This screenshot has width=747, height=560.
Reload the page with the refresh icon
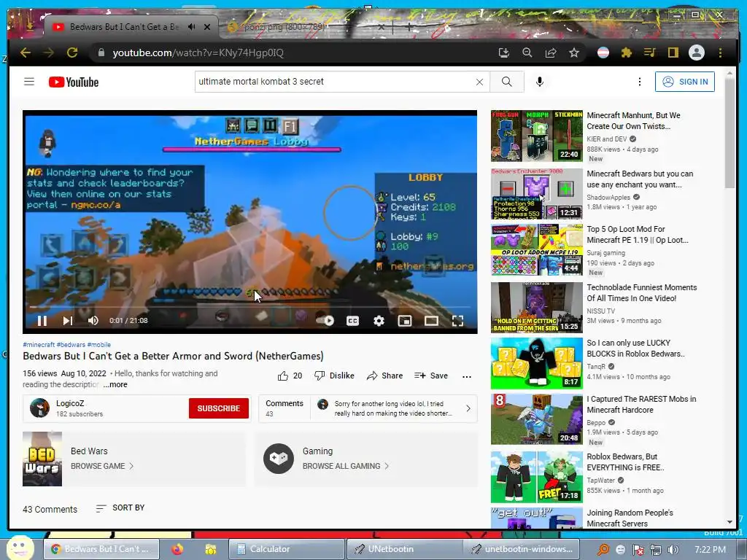pos(72,52)
